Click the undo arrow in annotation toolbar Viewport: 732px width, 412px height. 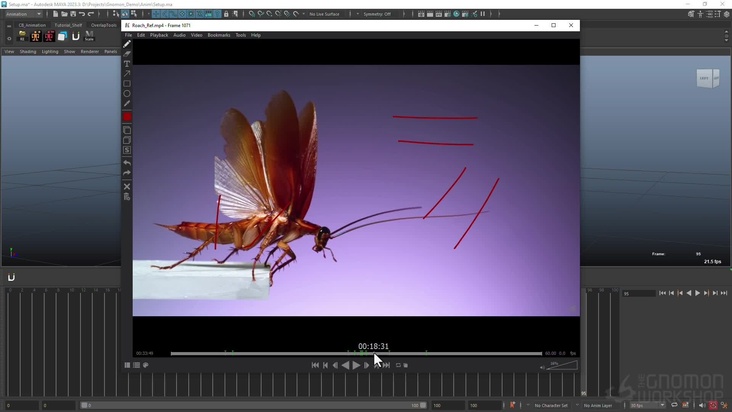tap(127, 162)
